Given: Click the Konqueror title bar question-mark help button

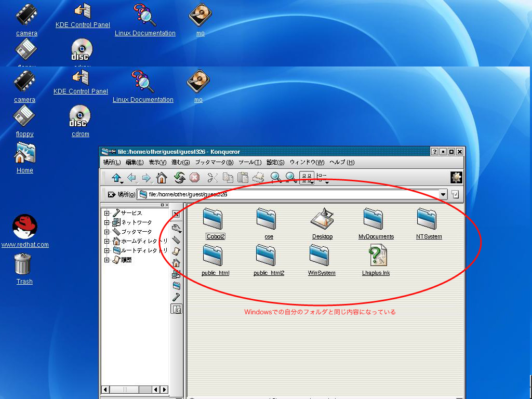Looking at the screenshot, I should [x=435, y=152].
